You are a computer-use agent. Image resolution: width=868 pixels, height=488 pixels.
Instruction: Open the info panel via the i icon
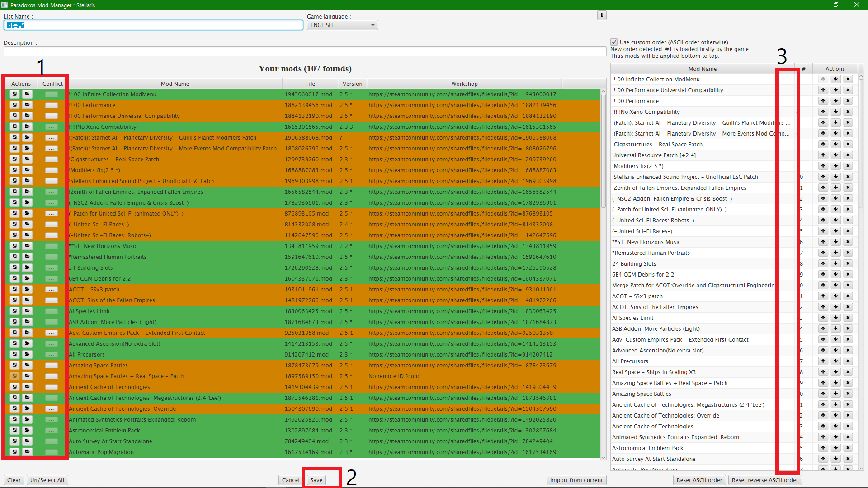(602, 15)
